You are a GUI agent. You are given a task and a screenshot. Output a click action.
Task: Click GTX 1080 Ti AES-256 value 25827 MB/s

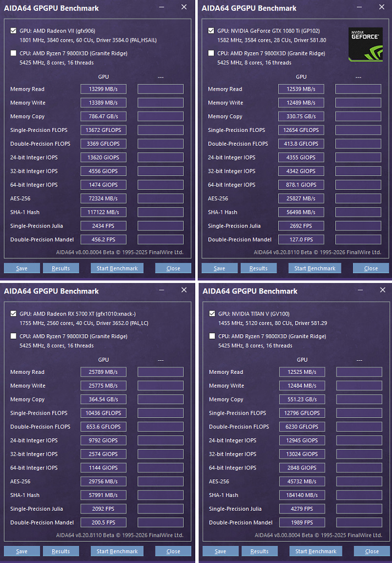(301, 198)
